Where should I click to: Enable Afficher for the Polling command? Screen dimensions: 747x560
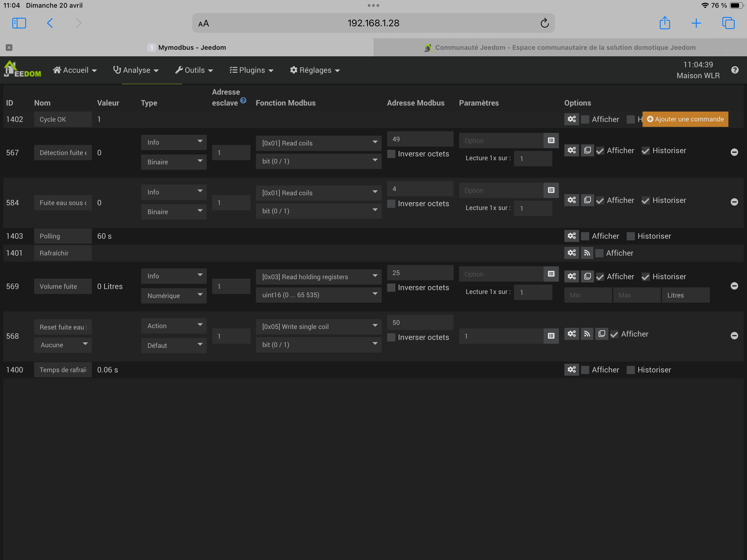coord(585,236)
